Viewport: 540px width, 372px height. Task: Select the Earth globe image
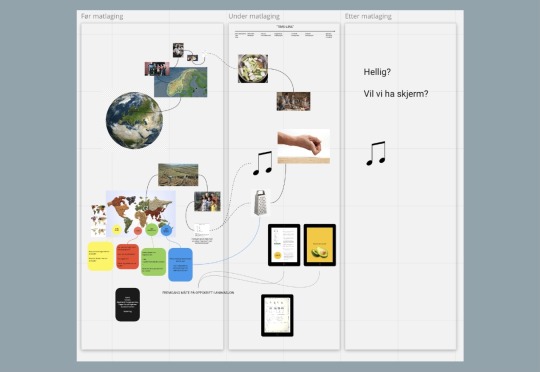click(134, 120)
